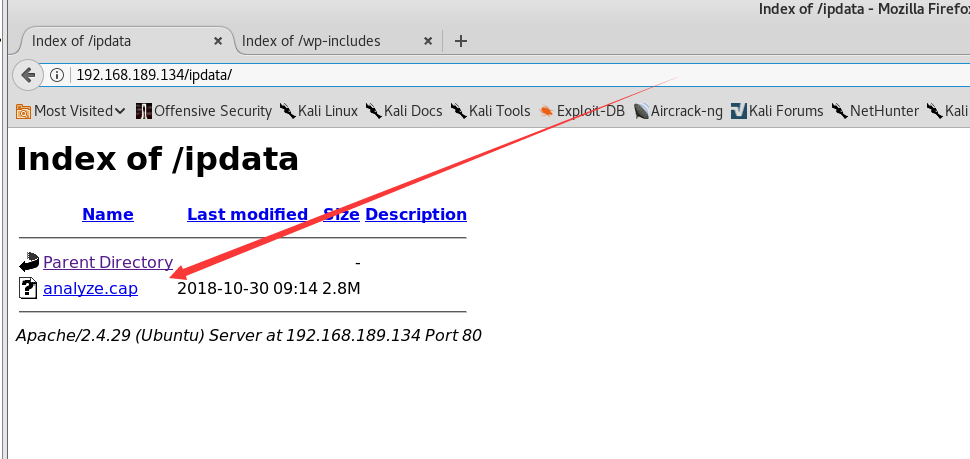Close the Index of /wp-includes tab
This screenshot has height=459, width=970.
428,41
